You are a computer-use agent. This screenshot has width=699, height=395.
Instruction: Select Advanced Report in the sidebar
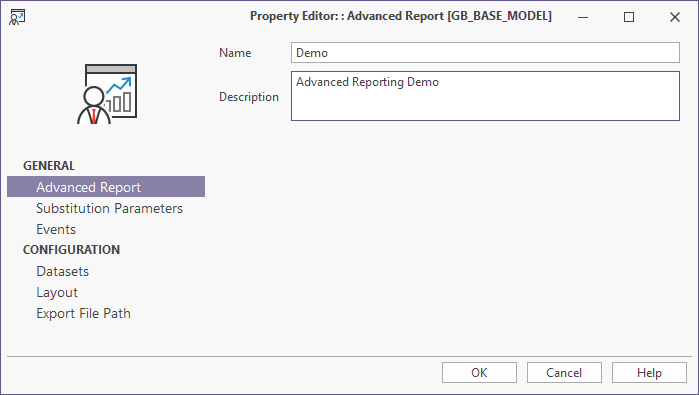pos(106,187)
